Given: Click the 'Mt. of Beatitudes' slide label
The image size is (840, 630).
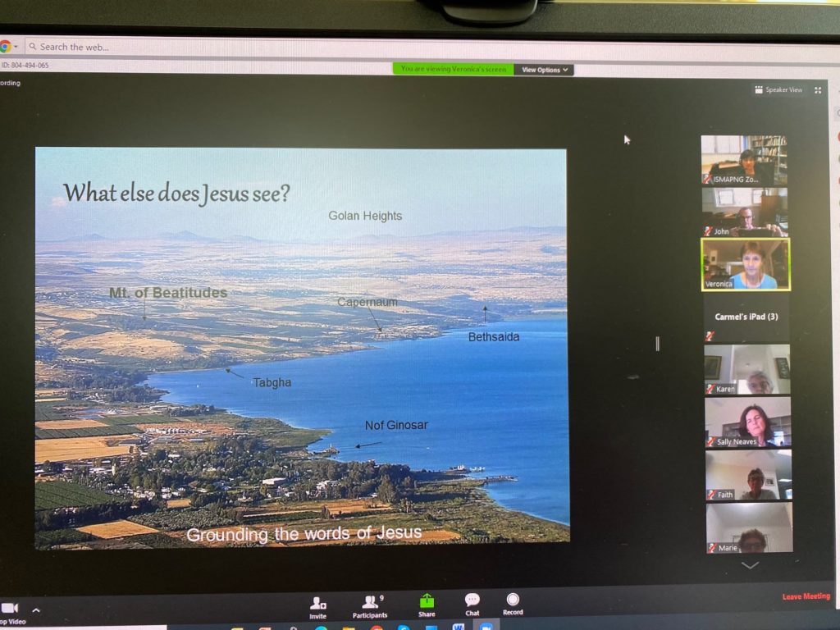Looking at the screenshot, I should pos(168,293).
